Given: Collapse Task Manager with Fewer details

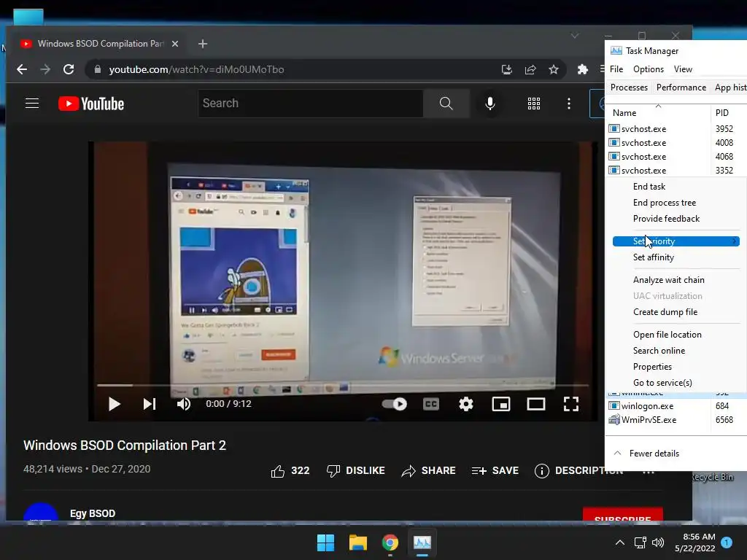Looking at the screenshot, I should (x=646, y=454).
